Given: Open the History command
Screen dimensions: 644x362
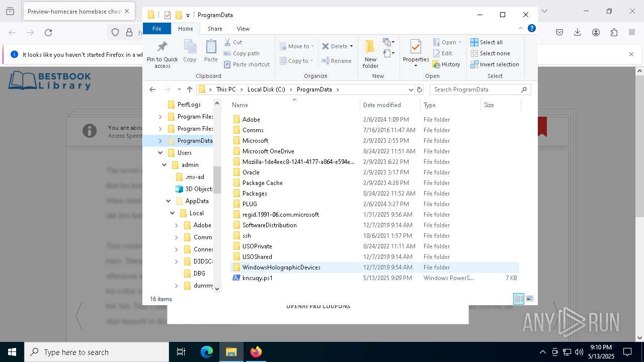Looking at the screenshot, I should [x=446, y=64].
